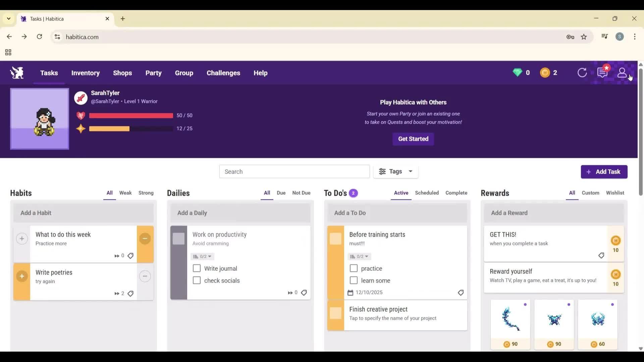Open the user profile icon
The height and width of the screenshot is (362, 644).
point(622,73)
